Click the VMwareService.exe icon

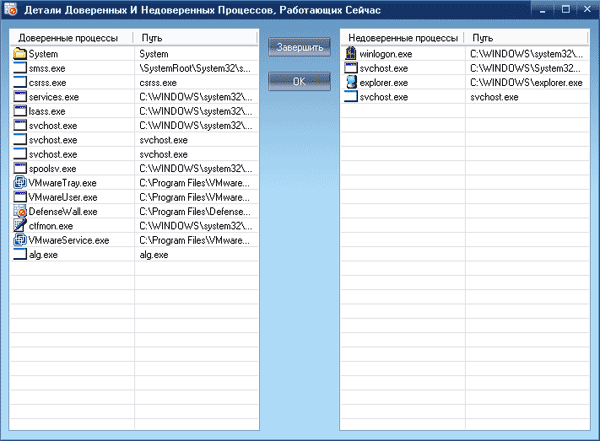point(20,240)
